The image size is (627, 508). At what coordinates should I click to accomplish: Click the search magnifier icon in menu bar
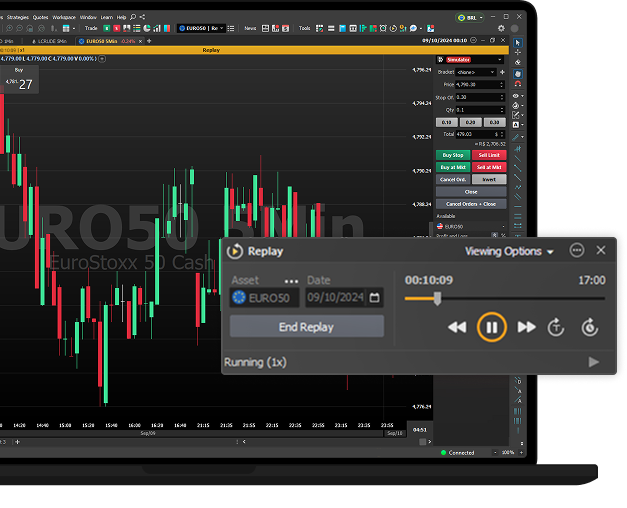(x=133, y=17)
